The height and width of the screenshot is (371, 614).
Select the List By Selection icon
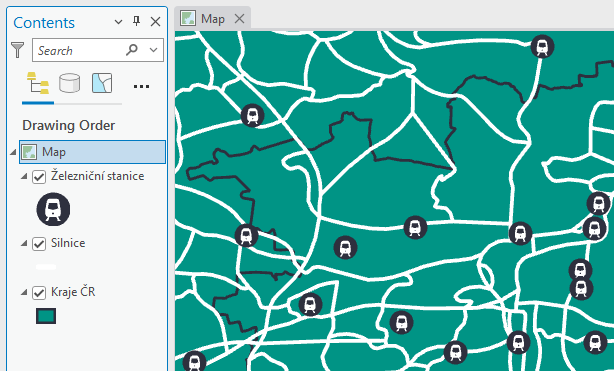[102, 83]
